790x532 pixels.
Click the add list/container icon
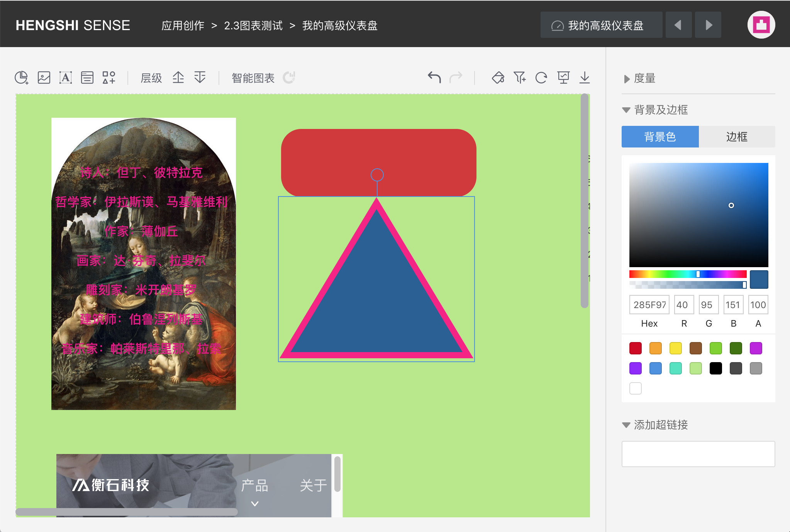click(x=87, y=78)
